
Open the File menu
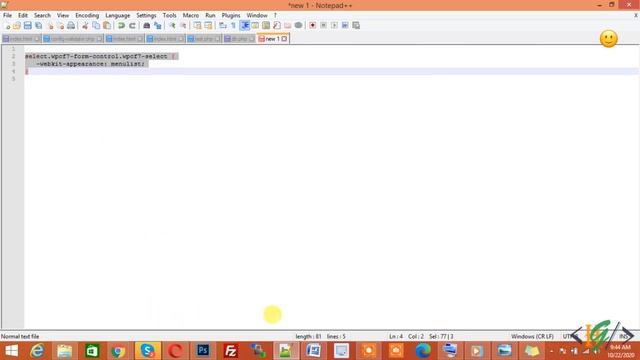coord(7,15)
